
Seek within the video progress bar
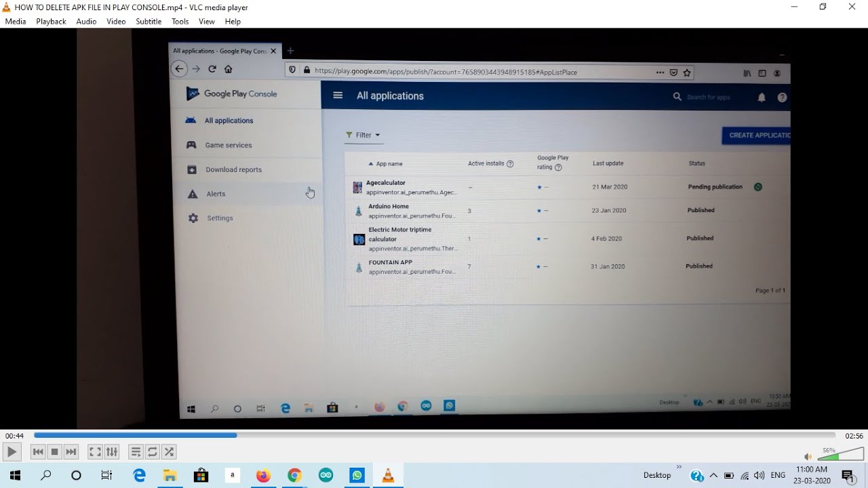click(x=434, y=435)
